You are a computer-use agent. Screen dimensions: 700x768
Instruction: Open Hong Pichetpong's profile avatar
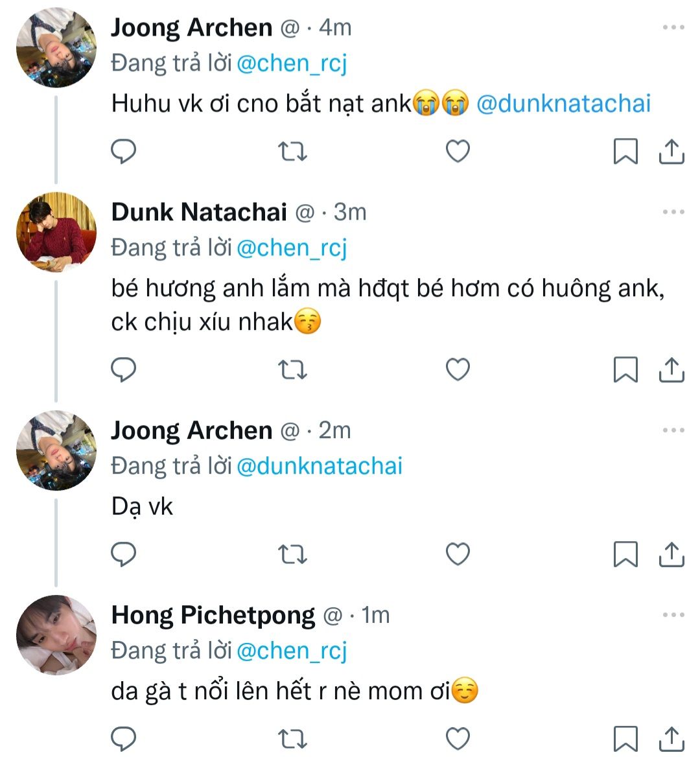click(x=56, y=635)
